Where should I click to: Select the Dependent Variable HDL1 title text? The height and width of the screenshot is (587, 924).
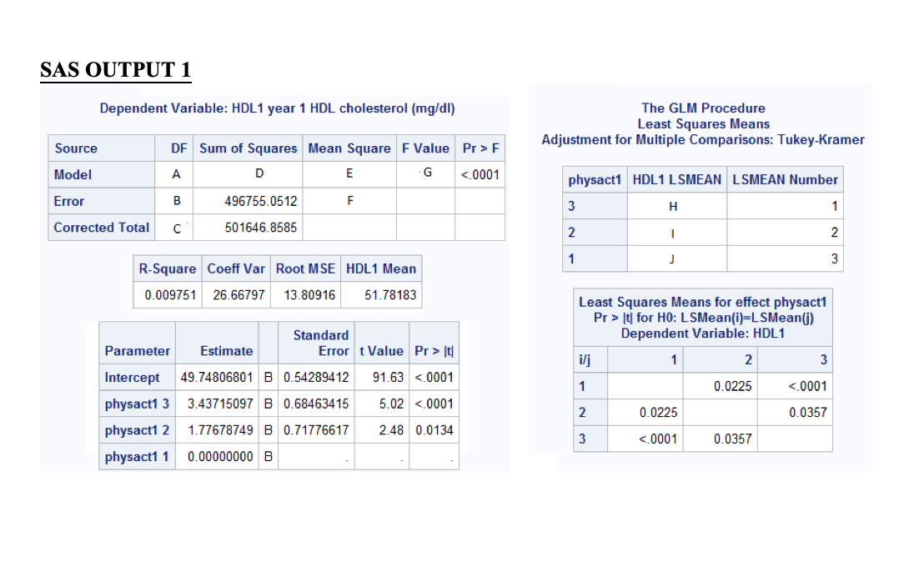pos(277,108)
